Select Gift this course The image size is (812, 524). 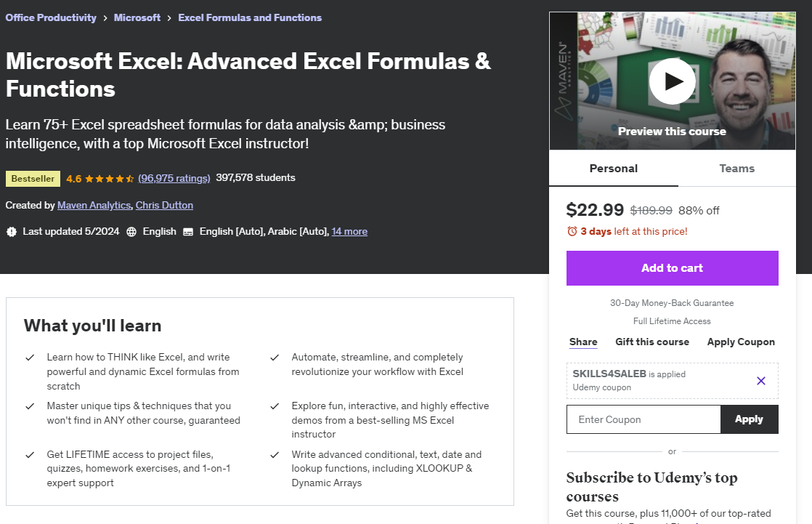[652, 342]
